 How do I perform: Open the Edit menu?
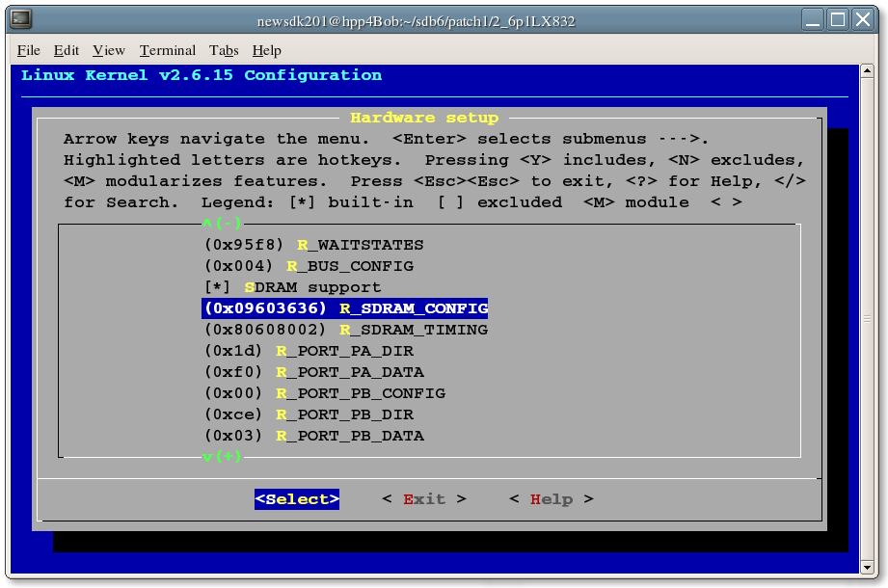[x=67, y=50]
